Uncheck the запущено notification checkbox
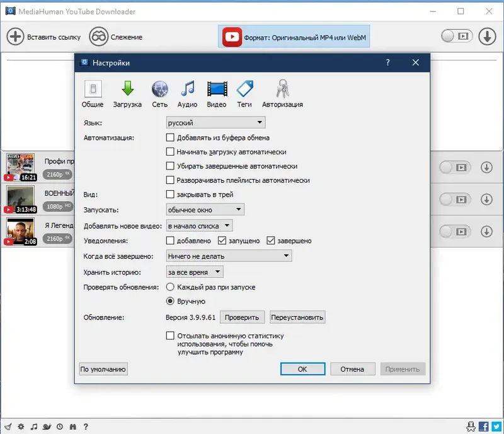The width and height of the screenshot is (504, 434). 222,241
